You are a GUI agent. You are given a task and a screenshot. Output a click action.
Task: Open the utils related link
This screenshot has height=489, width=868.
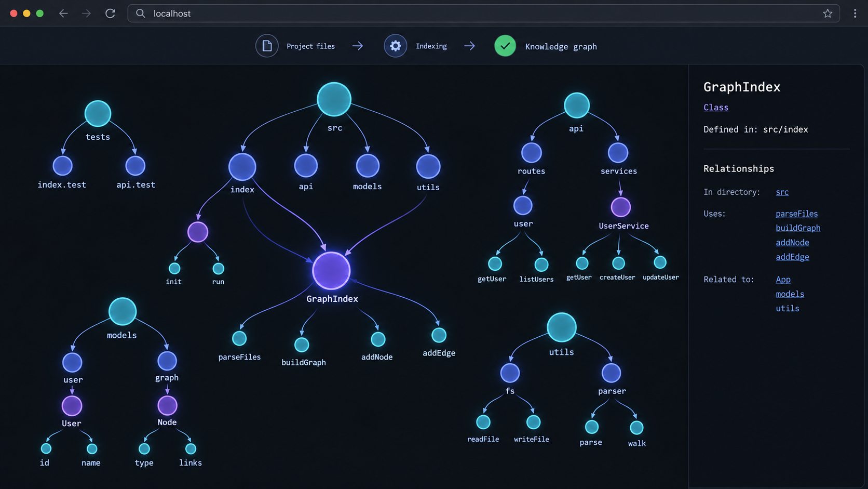[x=788, y=309]
